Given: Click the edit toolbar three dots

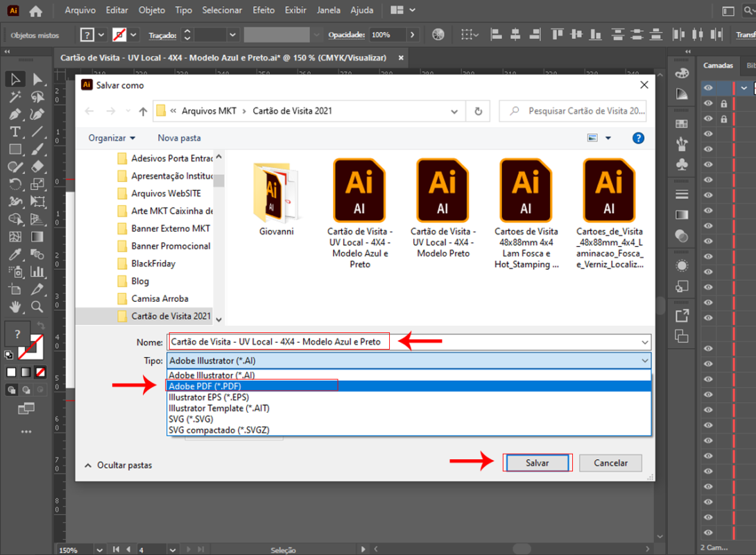Looking at the screenshot, I should (x=26, y=432).
